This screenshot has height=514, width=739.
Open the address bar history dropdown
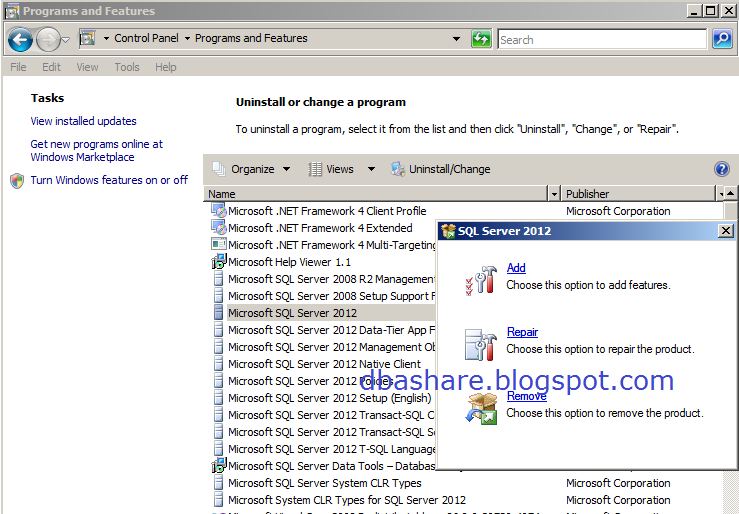[x=456, y=39]
